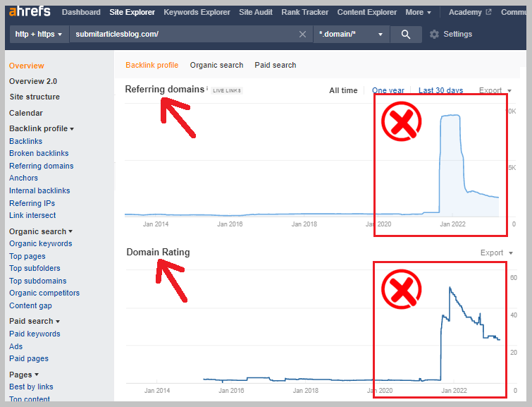
Task: Open Site Audit in top navigation
Action: point(256,12)
